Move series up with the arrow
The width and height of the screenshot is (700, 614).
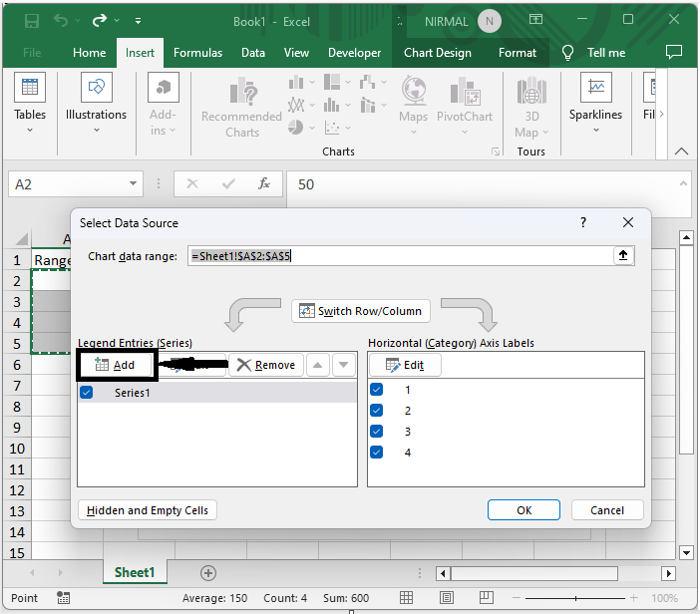tap(317, 365)
